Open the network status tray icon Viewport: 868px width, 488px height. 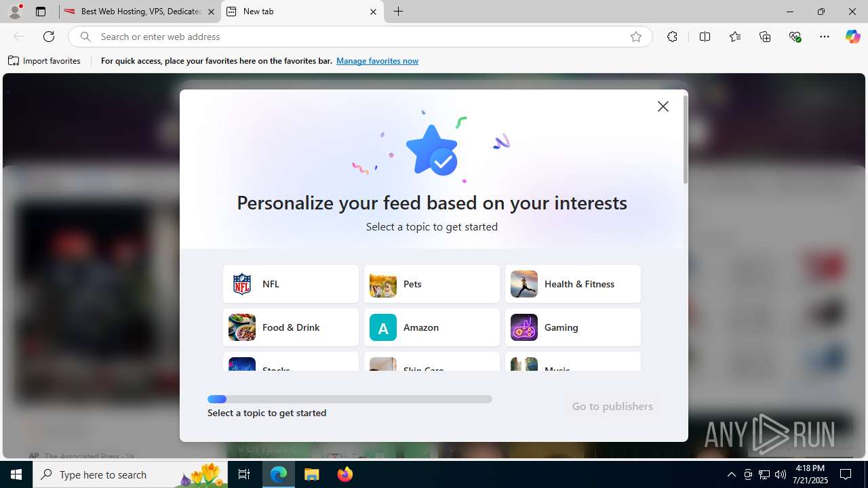[x=764, y=474]
